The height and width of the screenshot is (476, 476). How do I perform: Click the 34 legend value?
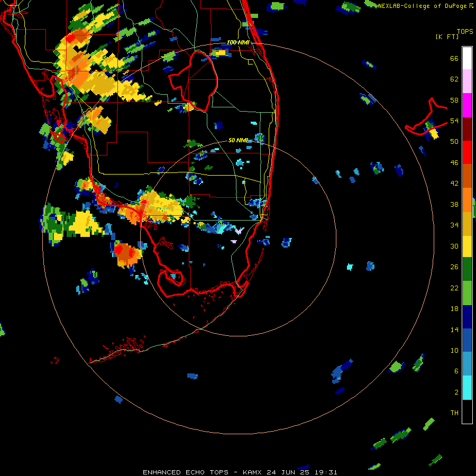point(454,225)
